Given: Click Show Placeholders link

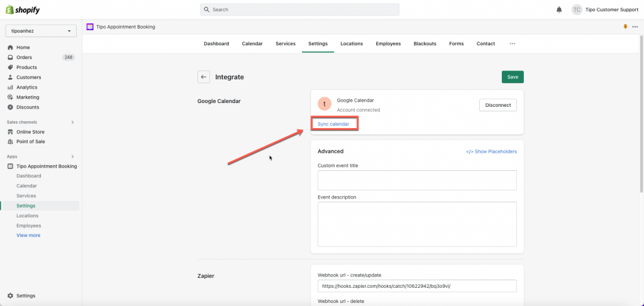Looking at the screenshot, I should click(x=491, y=151).
